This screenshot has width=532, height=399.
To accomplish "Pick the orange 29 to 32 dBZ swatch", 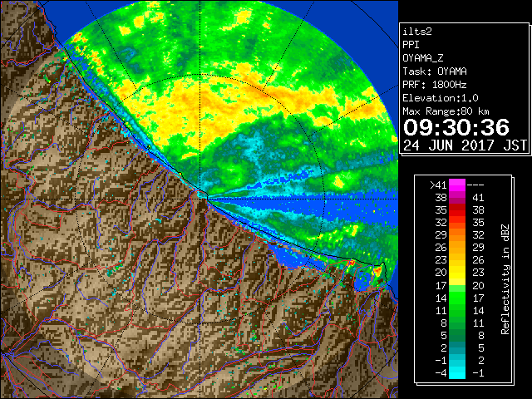I will [x=457, y=235].
